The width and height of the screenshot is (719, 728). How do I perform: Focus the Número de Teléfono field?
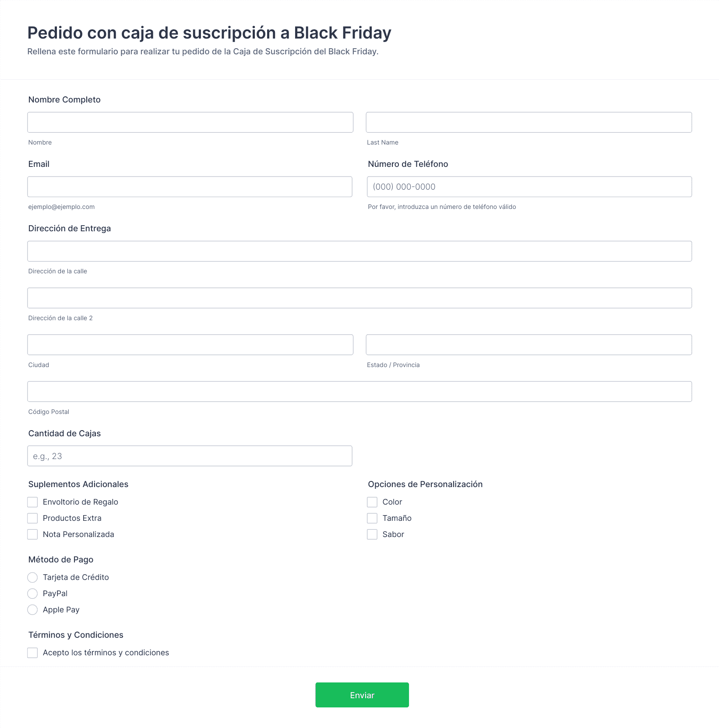tap(529, 187)
